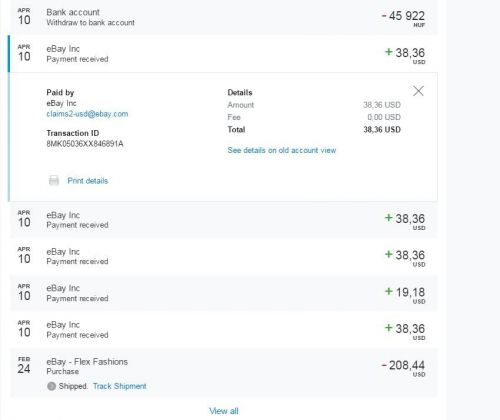The image size is (500, 420).
Task: Follow the Track Shipment link
Action: tap(119, 386)
